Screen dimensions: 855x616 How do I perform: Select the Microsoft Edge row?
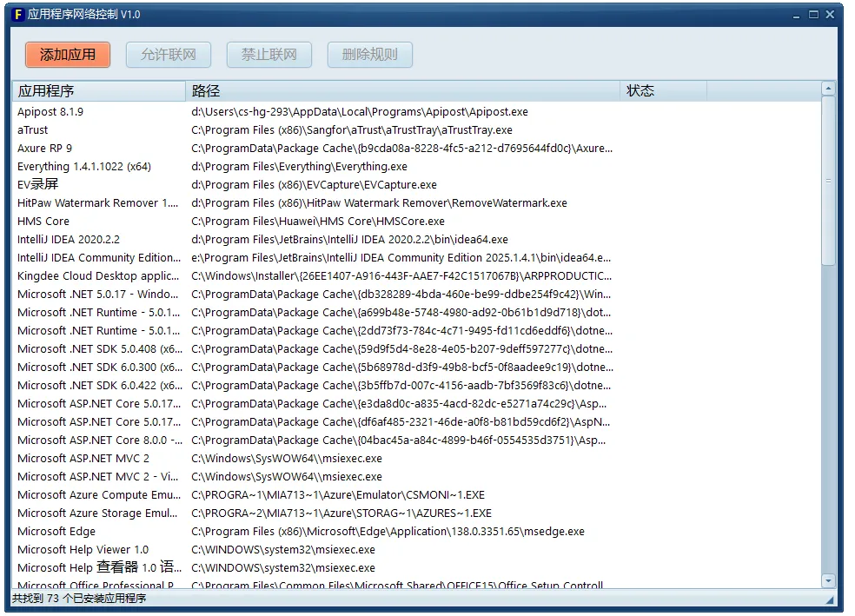(x=416, y=532)
